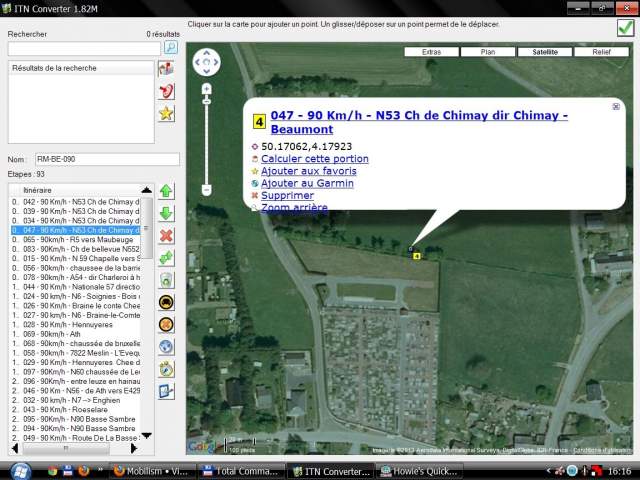Click the Rechercher search text field
Image resolution: width=640 pixels, height=480 pixels.
[84, 48]
